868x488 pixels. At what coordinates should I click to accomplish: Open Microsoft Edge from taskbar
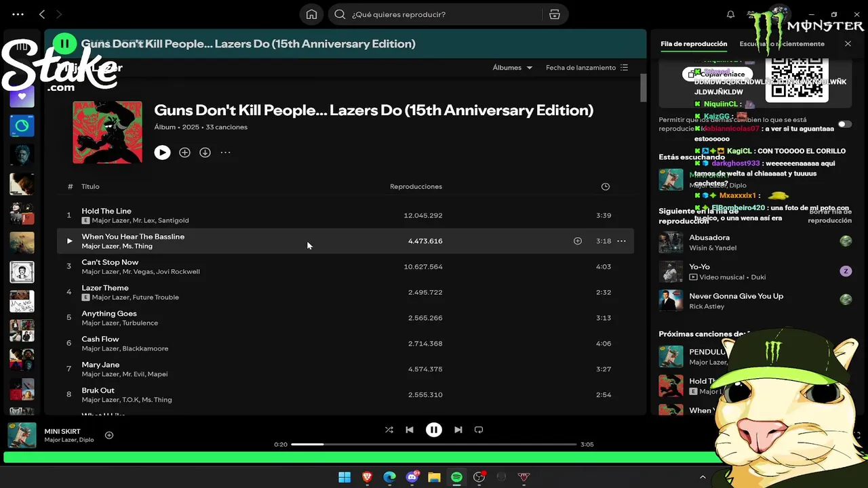click(x=389, y=477)
